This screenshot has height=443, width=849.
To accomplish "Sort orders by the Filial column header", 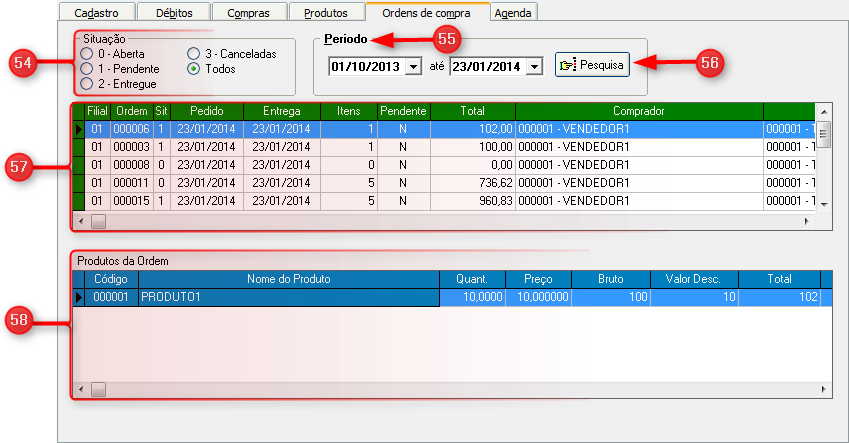I will (x=97, y=111).
